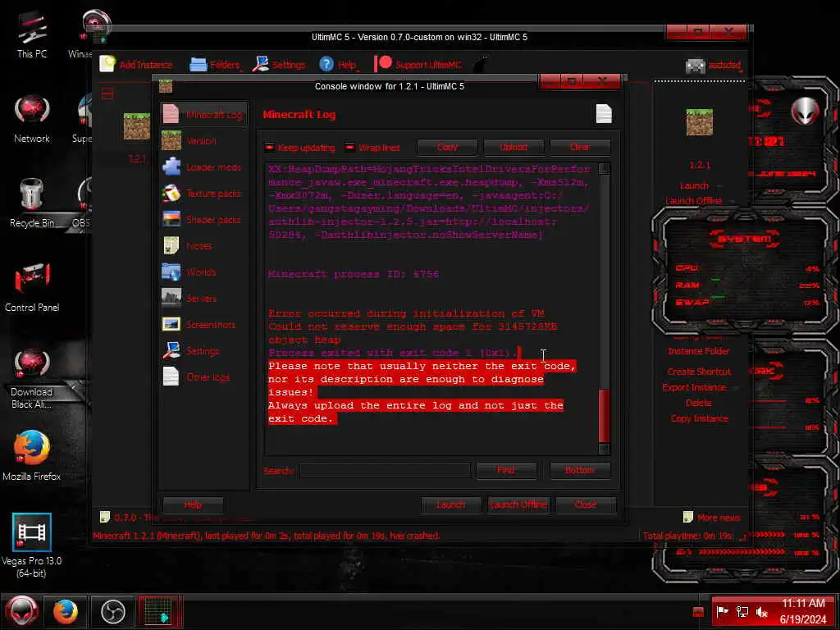Open the Screenshots picture icon
The height and width of the screenshot is (630, 840).
pyautogui.click(x=171, y=325)
